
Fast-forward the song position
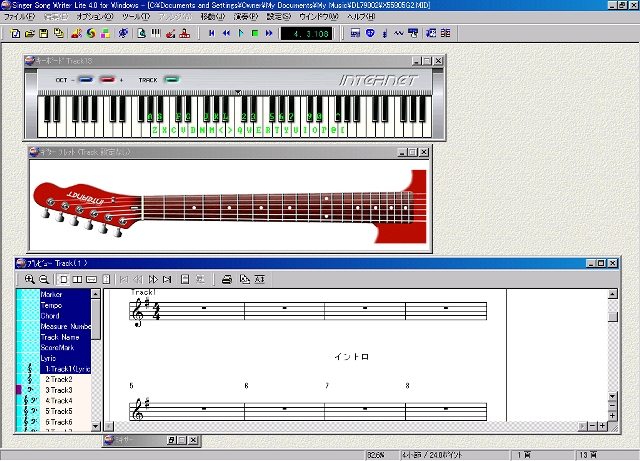point(269,33)
